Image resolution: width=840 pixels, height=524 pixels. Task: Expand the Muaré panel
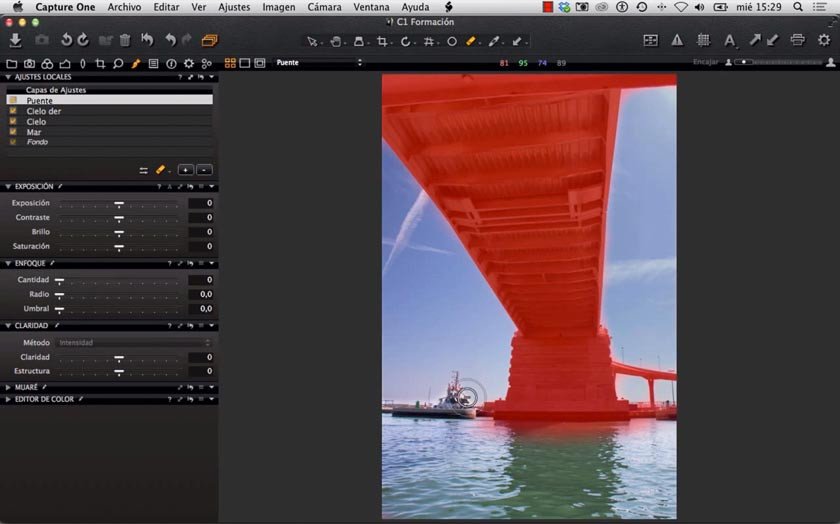pyautogui.click(x=9, y=386)
